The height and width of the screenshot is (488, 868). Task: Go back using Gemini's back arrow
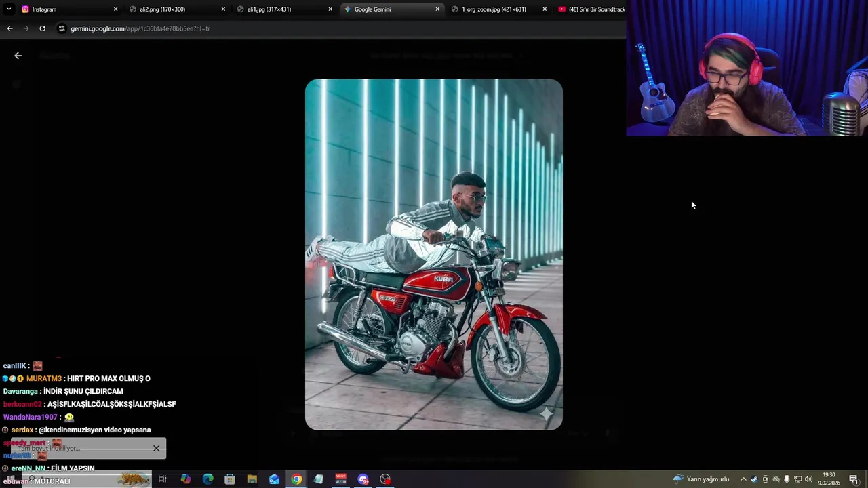coord(18,56)
